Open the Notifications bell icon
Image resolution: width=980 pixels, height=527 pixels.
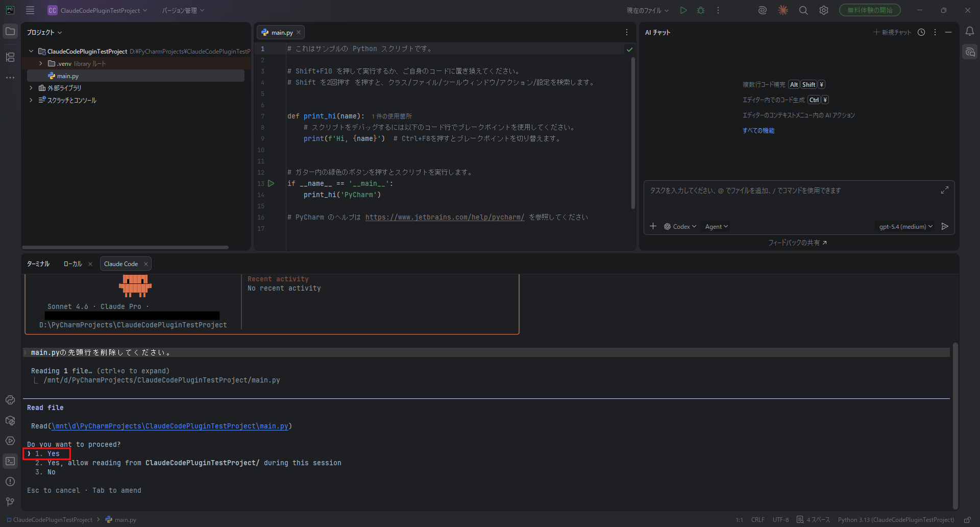[x=970, y=32]
